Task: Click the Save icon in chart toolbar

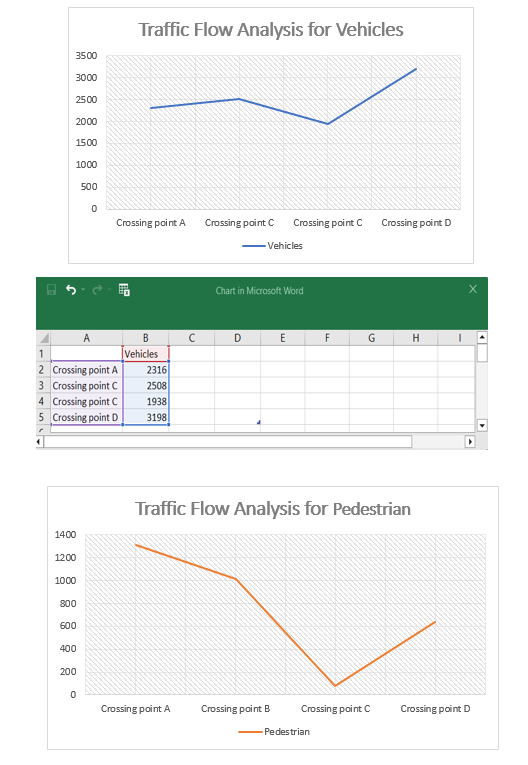Action: pos(51,290)
